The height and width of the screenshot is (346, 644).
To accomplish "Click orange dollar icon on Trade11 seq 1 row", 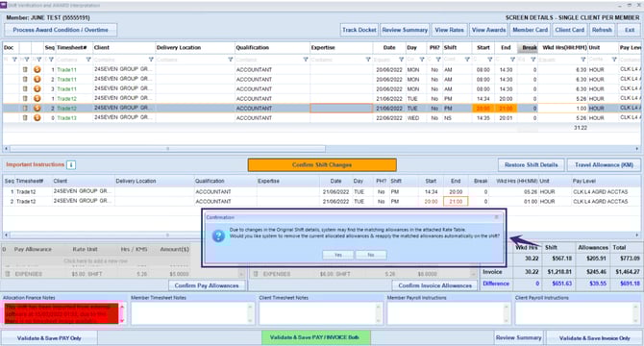I will click(x=37, y=69).
